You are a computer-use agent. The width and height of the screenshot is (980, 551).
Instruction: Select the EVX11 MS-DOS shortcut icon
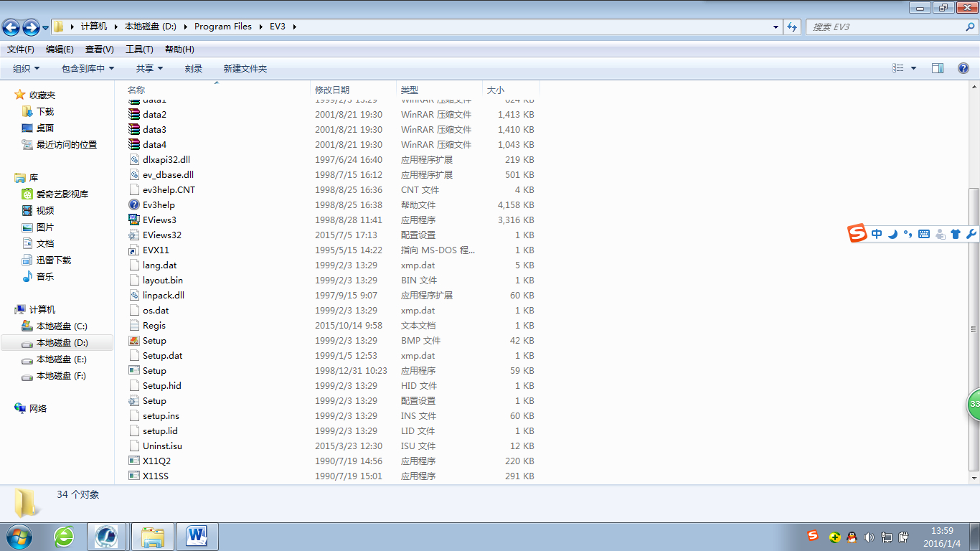click(134, 250)
